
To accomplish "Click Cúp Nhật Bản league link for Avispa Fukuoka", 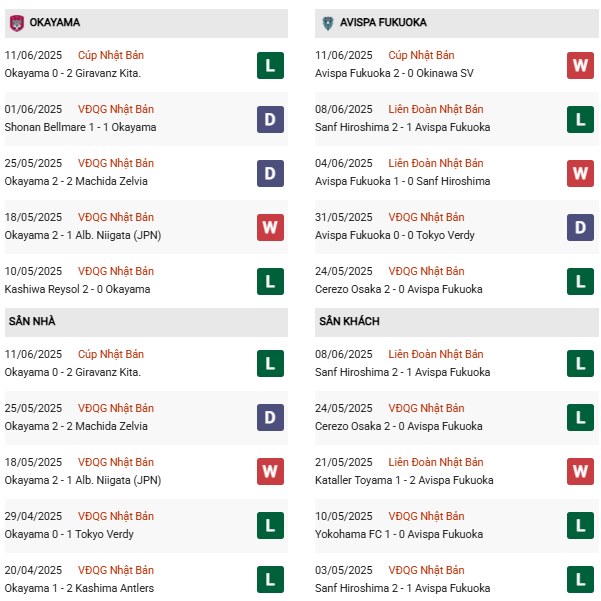I will tap(421, 55).
